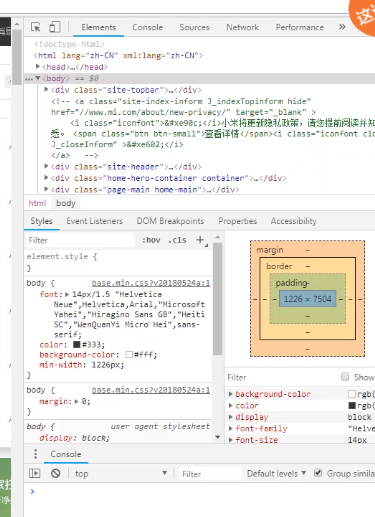Click the #333 color swatch
The width and height of the screenshot is (375, 517).
77,344
